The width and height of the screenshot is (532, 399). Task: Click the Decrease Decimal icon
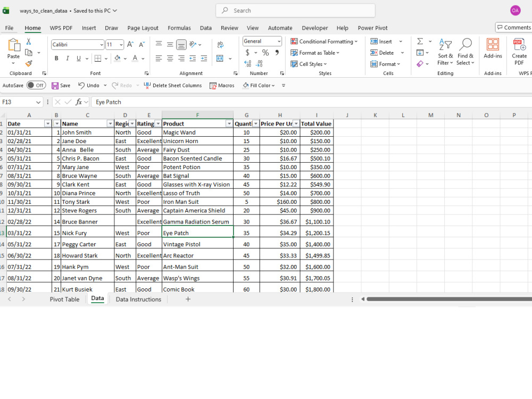(259, 63)
